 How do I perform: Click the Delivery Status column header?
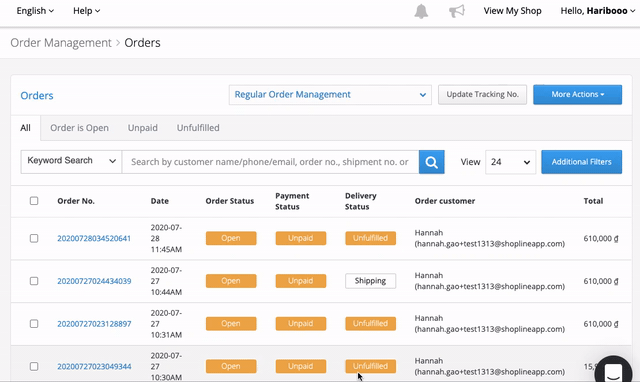[x=361, y=201]
